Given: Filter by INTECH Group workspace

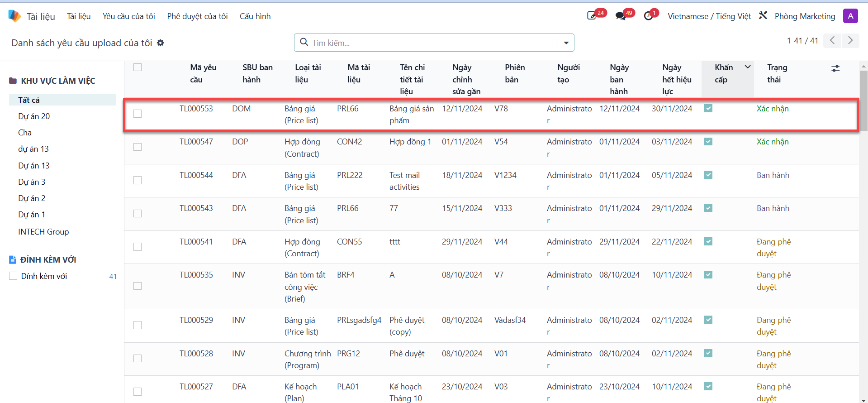Looking at the screenshot, I should (43, 232).
